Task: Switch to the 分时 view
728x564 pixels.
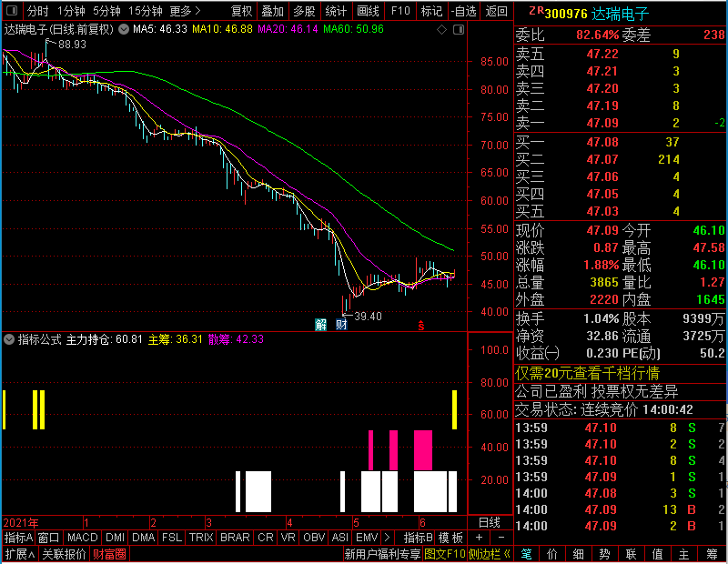Action: (37, 11)
